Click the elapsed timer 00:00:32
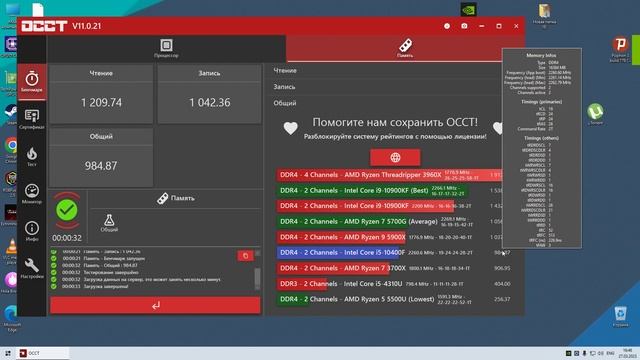The width and height of the screenshot is (640, 360). tap(67, 238)
